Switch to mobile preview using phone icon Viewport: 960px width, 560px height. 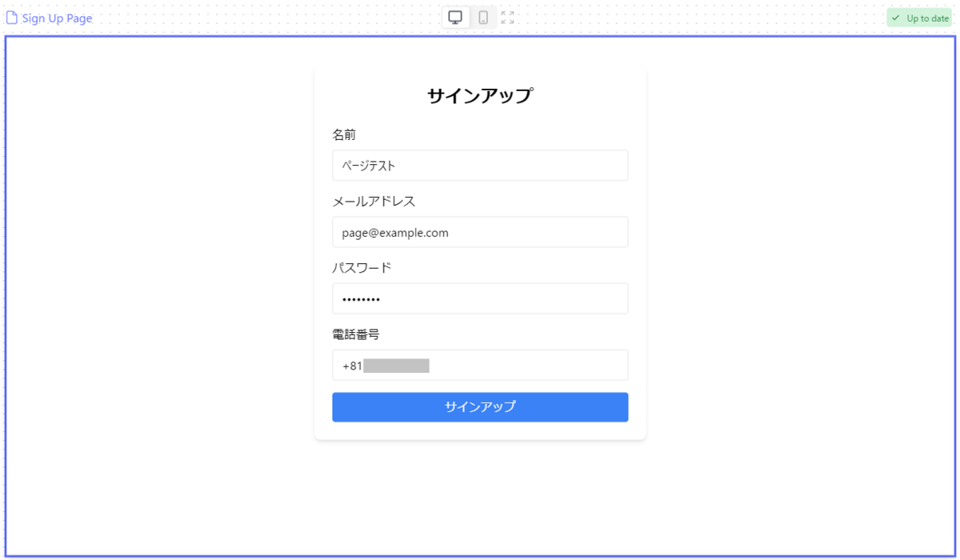pos(483,17)
